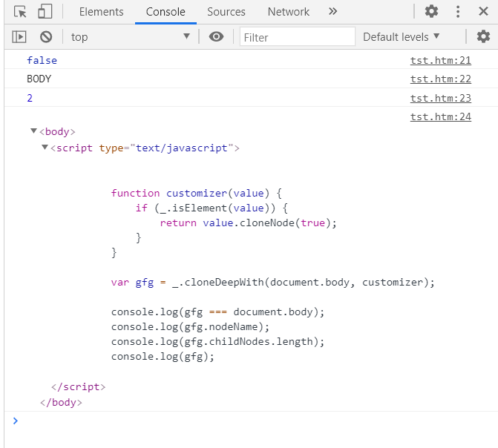
Task: Open DevTools settings gear in top bar
Action: tap(431, 12)
